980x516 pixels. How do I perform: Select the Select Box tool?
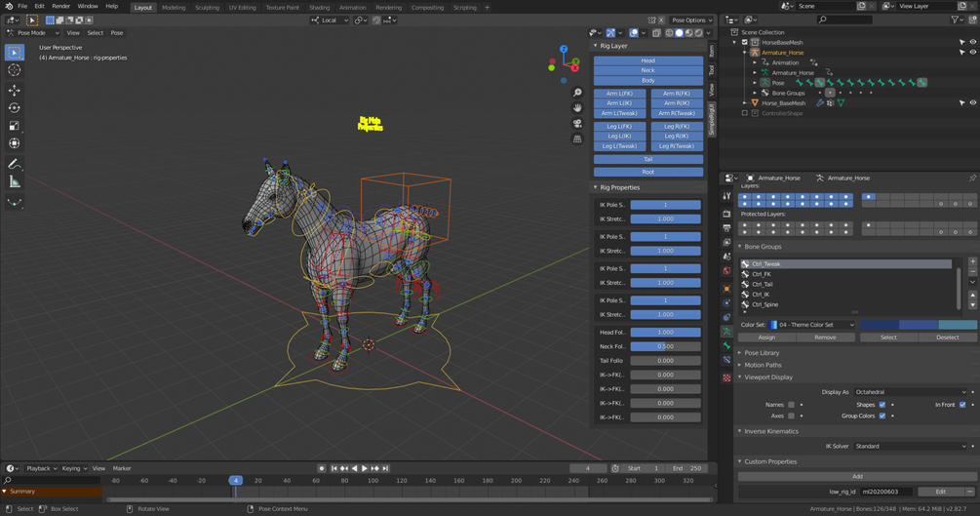tap(14, 53)
